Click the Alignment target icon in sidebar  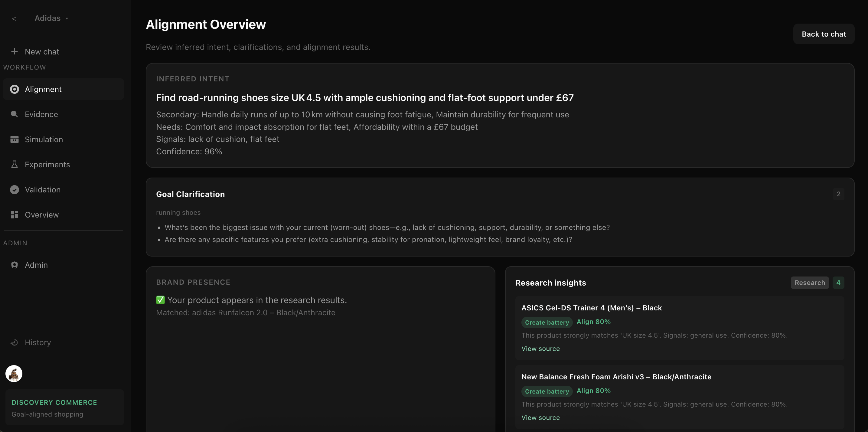pos(14,89)
